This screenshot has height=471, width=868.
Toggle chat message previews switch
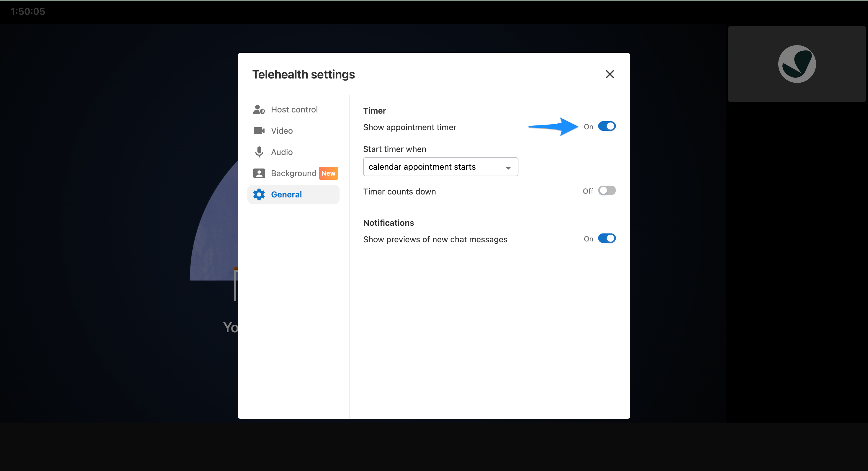606,238
